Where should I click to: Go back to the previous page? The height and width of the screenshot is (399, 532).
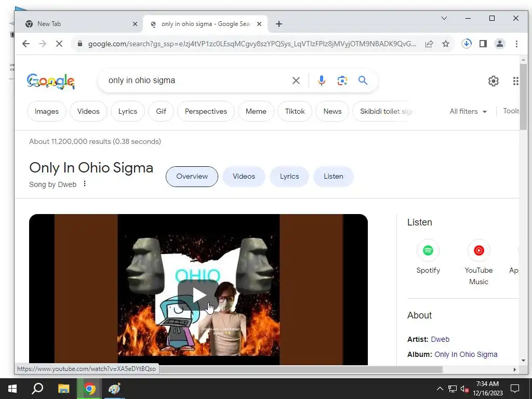click(x=26, y=44)
